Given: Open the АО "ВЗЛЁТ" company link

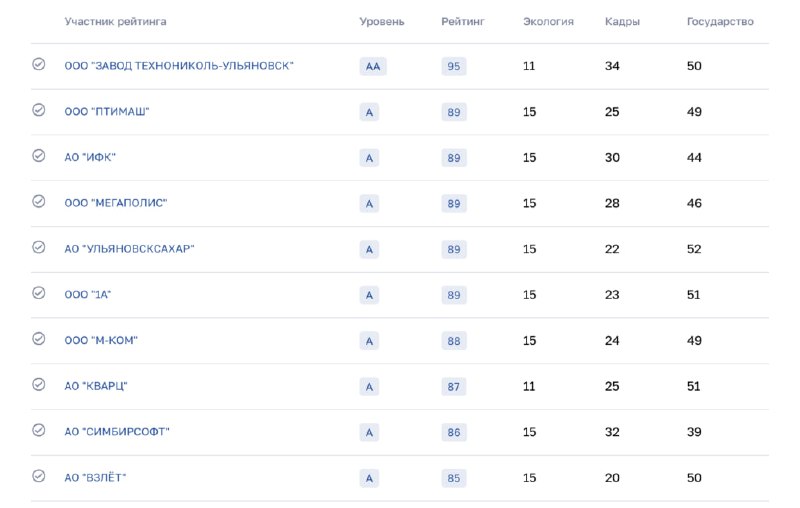Looking at the screenshot, I should [x=95, y=478].
